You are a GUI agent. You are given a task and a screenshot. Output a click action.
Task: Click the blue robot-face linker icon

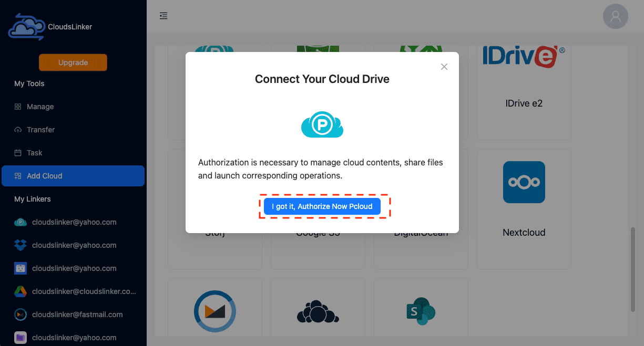(x=21, y=268)
